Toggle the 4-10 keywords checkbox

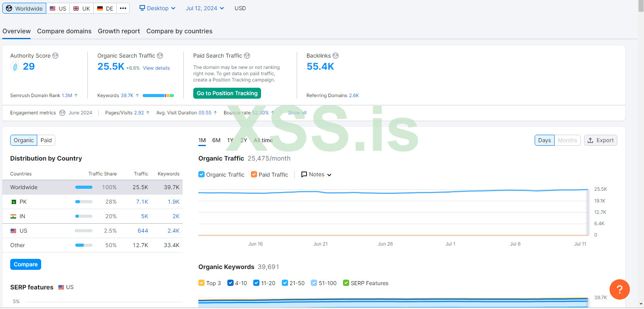click(x=230, y=283)
